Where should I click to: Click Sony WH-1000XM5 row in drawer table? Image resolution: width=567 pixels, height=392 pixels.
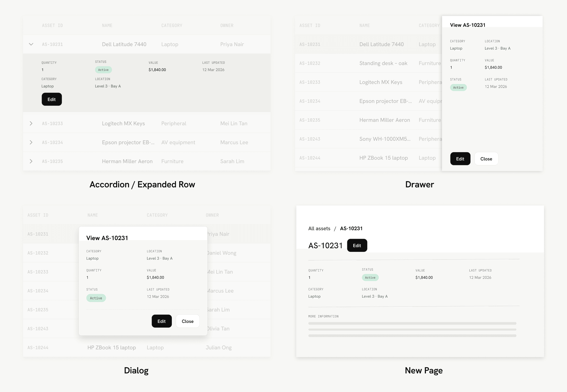pos(368,139)
